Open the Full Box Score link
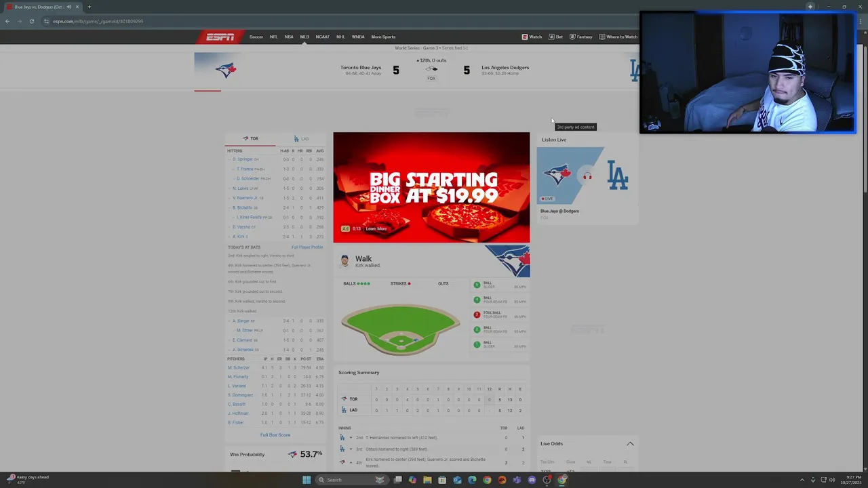 coord(275,434)
